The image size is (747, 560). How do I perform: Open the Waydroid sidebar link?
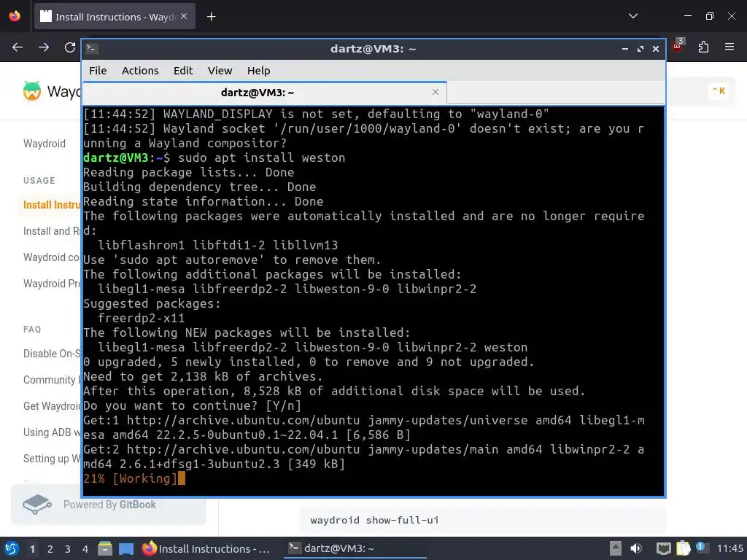[44, 144]
